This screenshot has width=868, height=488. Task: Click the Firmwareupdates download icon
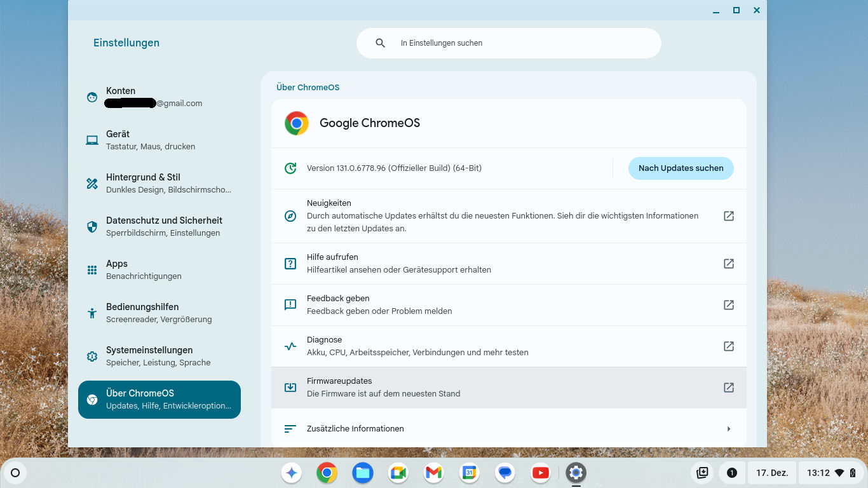coord(290,388)
